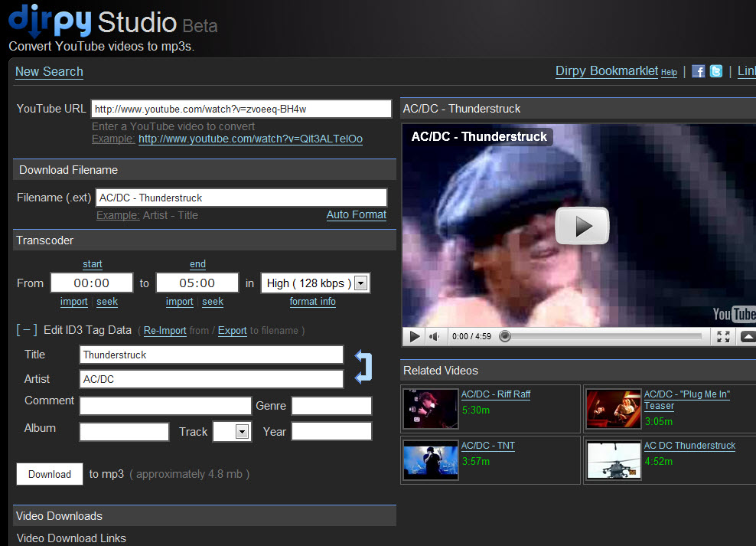Click import under the start time
The width and height of the screenshot is (756, 546).
(73, 302)
